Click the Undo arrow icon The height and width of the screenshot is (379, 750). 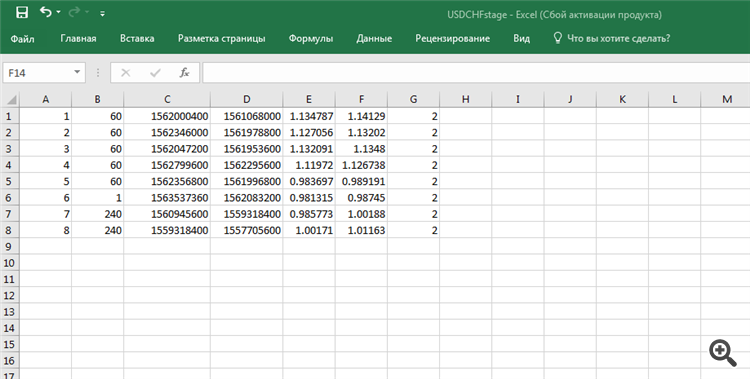coord(45,12)
